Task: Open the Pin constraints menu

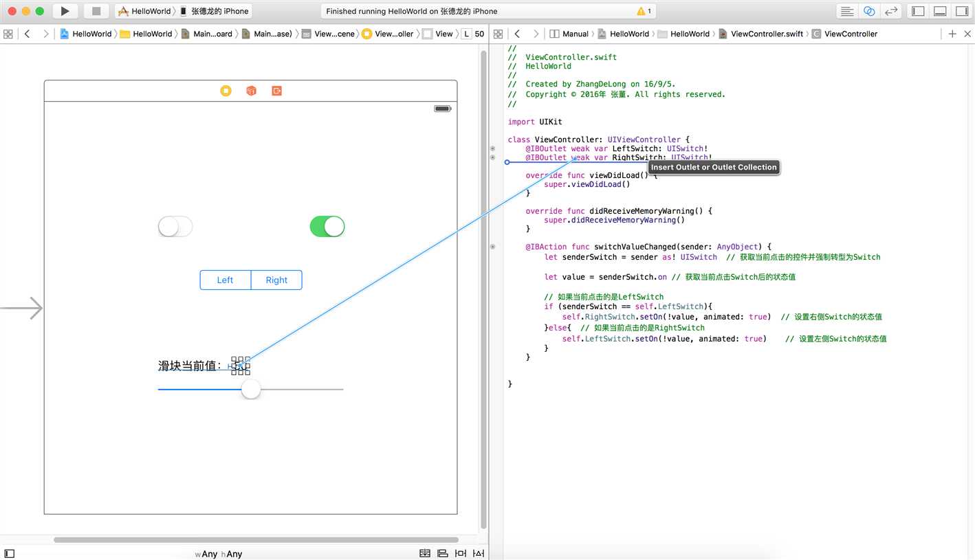Action: [461, 554]
